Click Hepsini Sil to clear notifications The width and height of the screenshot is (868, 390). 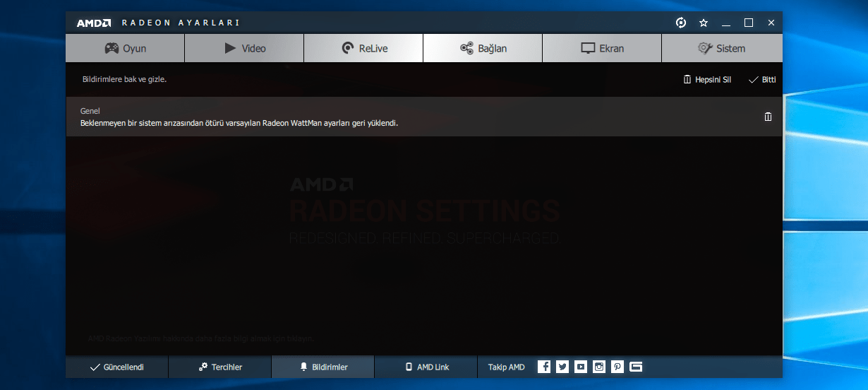point(707,80)
